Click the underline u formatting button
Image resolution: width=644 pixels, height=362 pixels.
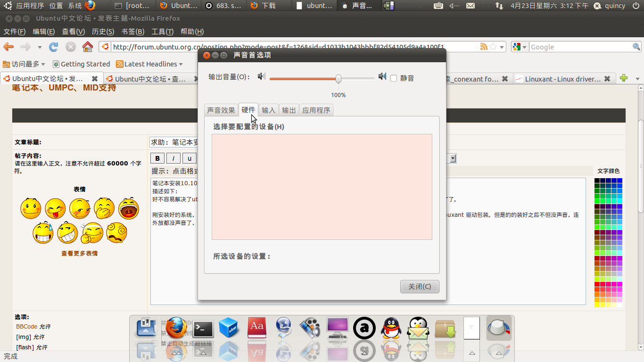pos(190,158)
